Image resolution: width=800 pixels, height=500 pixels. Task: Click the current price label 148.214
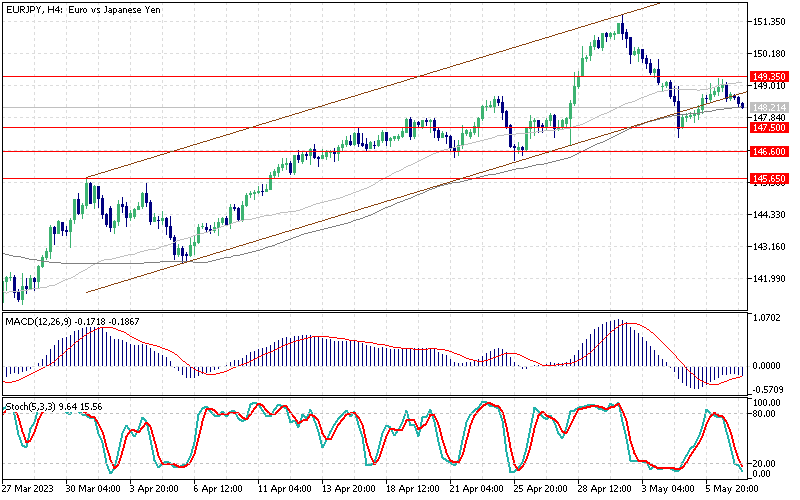click(769, 108)
